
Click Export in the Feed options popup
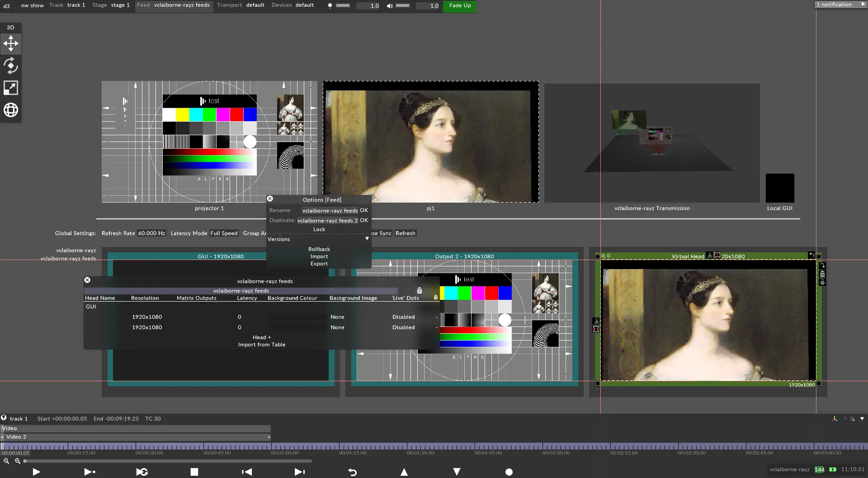319,264
